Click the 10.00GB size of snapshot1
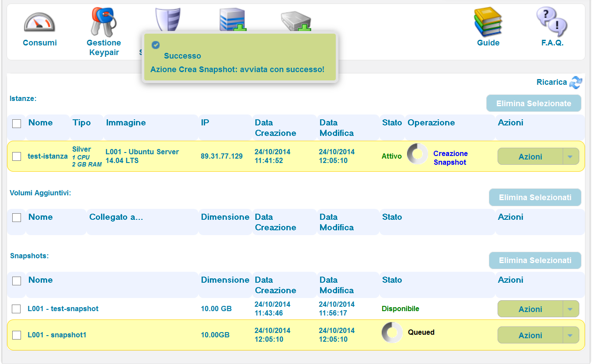This screenshot has height=364, width=592. pyautogui.click(x=215, y=335)
